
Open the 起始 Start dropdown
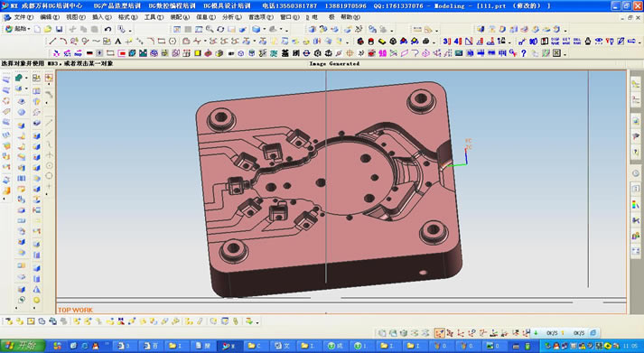pos(17,29)
